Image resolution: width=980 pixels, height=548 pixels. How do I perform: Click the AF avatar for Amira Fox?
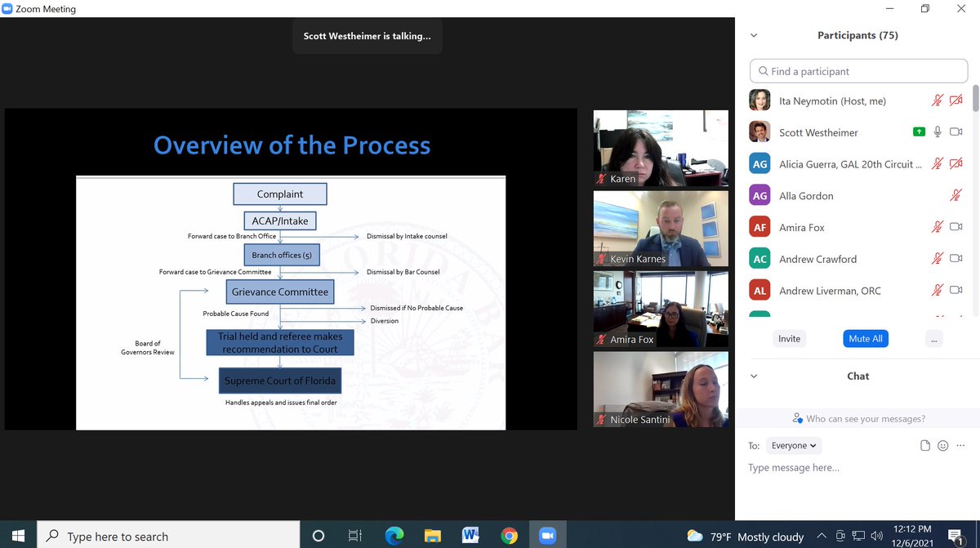759,228
